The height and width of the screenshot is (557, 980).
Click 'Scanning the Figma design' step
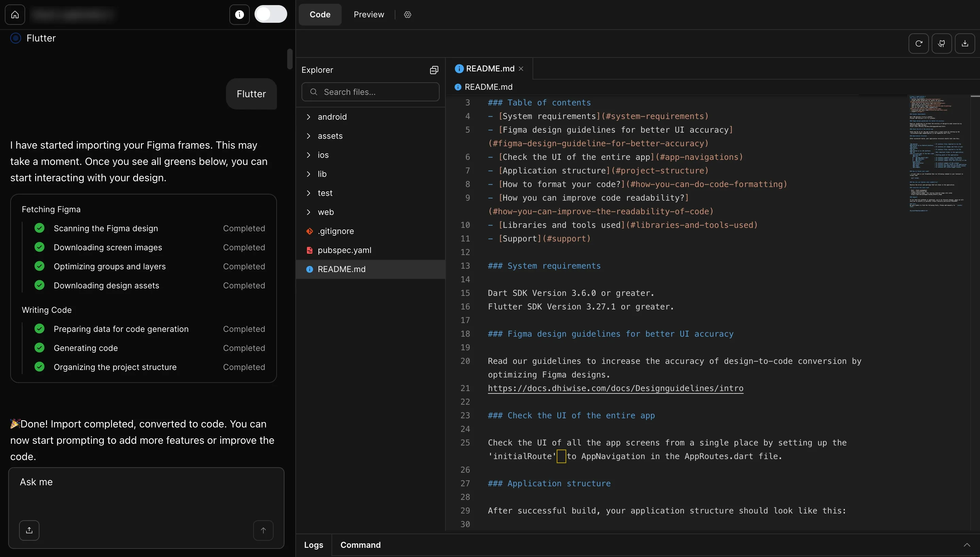pyautogui.click(x=105, y=229)
